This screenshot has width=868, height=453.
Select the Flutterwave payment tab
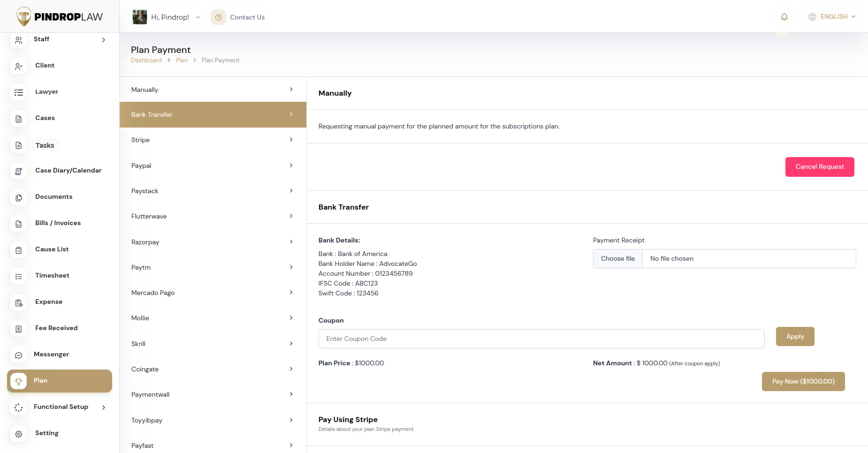(x=213, y=216)
